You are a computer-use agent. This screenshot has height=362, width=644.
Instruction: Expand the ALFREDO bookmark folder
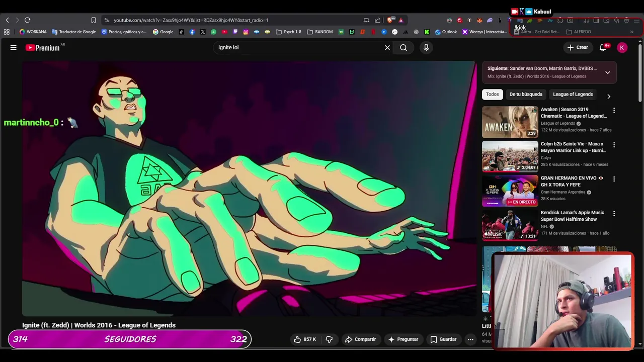[x=579, y=32]
